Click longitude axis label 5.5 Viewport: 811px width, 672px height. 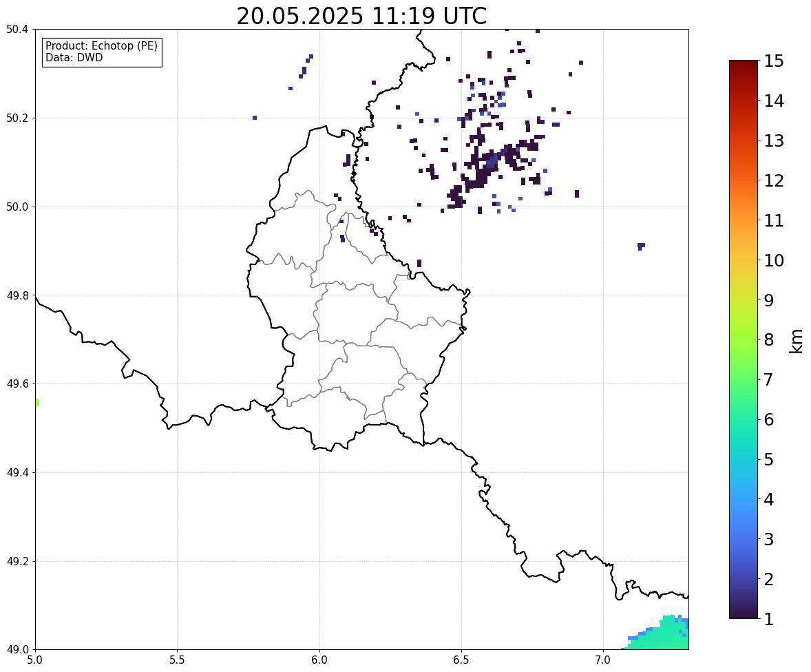click(178, 660)
